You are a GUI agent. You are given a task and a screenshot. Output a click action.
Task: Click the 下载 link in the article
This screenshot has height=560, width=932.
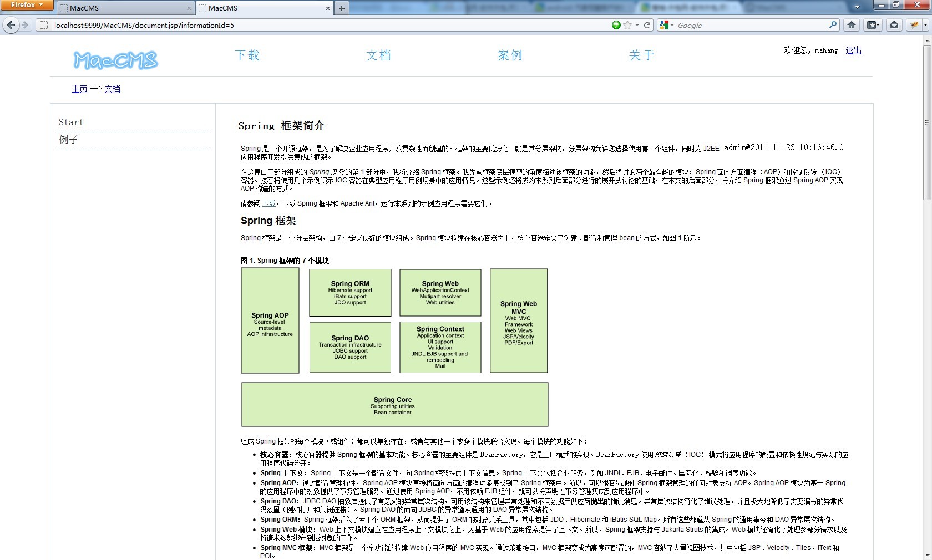pos(269,203)
